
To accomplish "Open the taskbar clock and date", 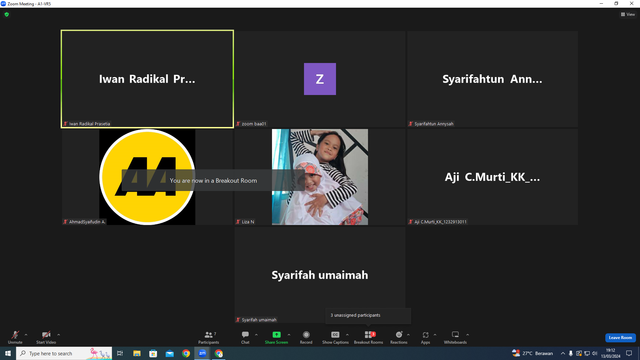I will [611, 353].
